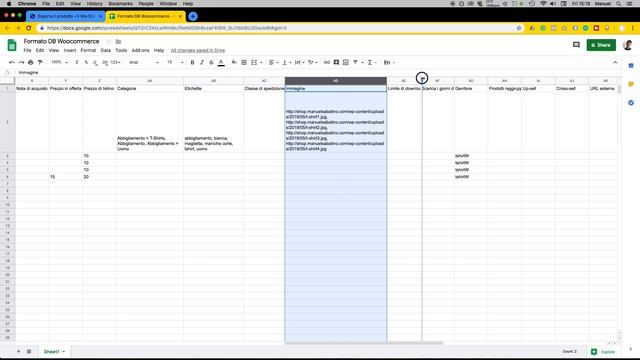Reload the page in Chrome
The image size is (640, 360).
pos(29,28)
